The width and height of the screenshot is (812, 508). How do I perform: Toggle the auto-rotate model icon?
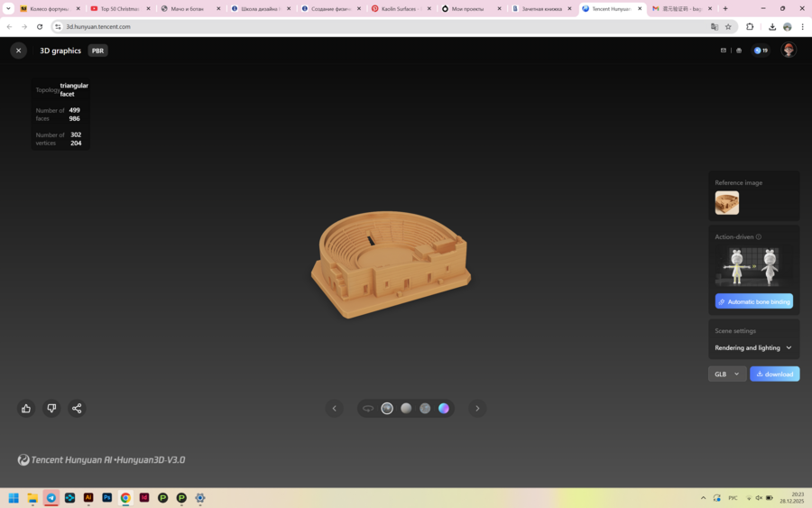(x=368, y=409)
